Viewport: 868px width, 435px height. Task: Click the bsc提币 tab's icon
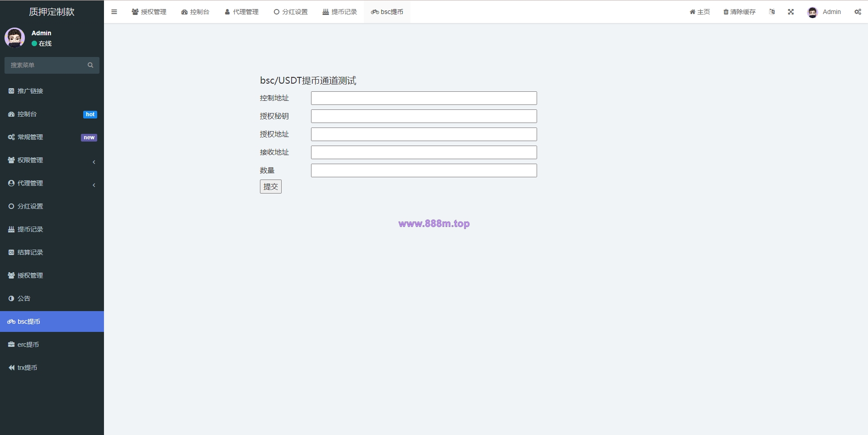[375, 12]
